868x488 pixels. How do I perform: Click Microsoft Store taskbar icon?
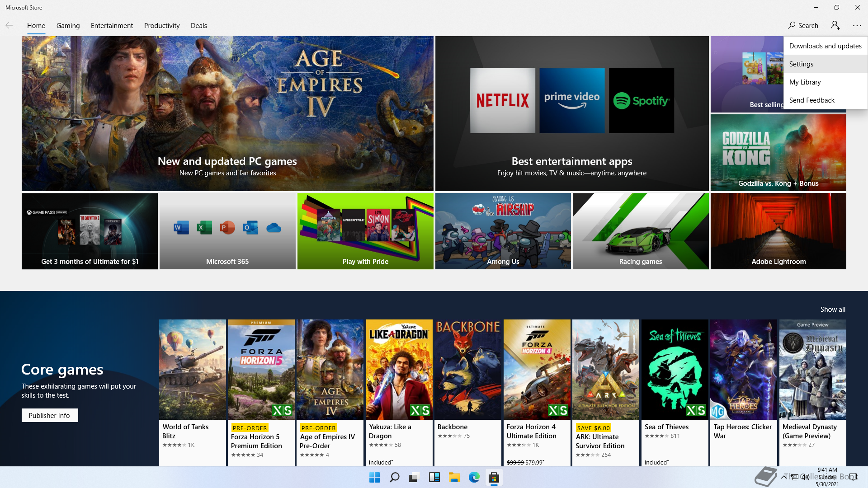[494, 477]
